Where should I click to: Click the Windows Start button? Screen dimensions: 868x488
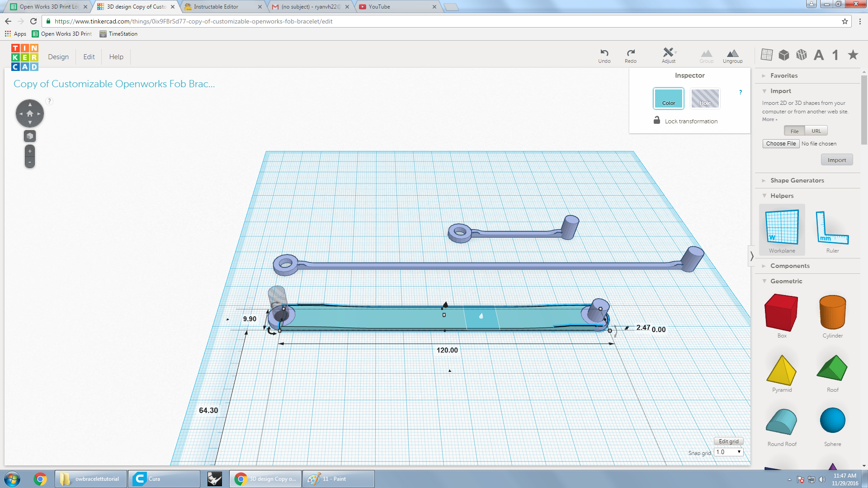coord(12,479)
